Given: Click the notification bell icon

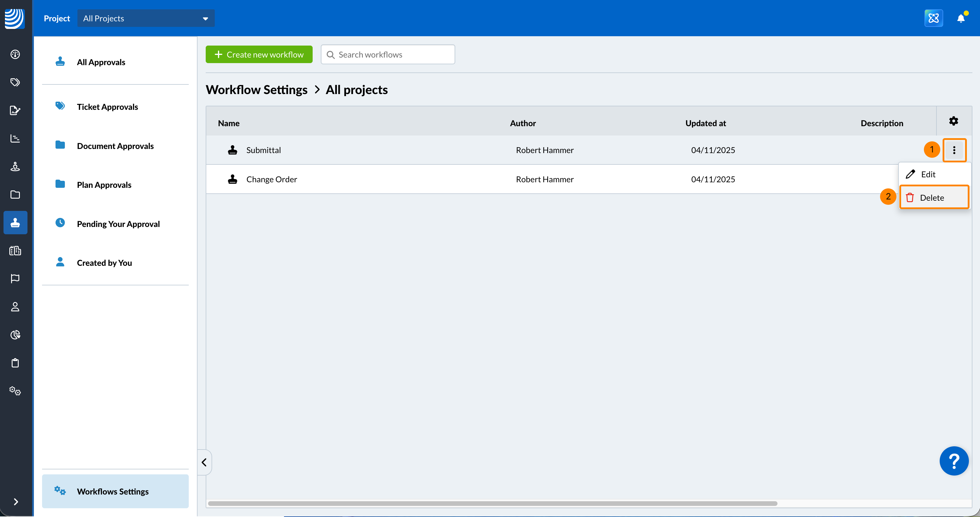Looking at the screenshot, I should pos(961,18).
